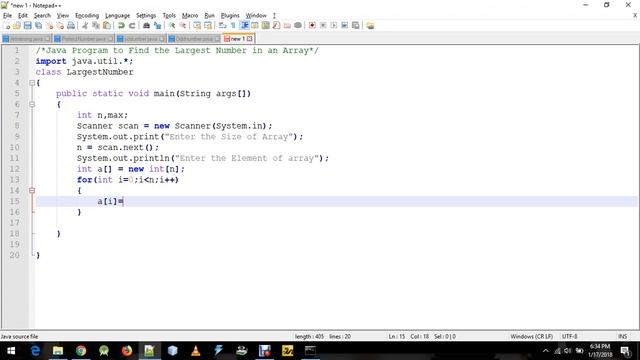
Task: Open Google Chrome from the taskbar
Action: pos(81,351)
